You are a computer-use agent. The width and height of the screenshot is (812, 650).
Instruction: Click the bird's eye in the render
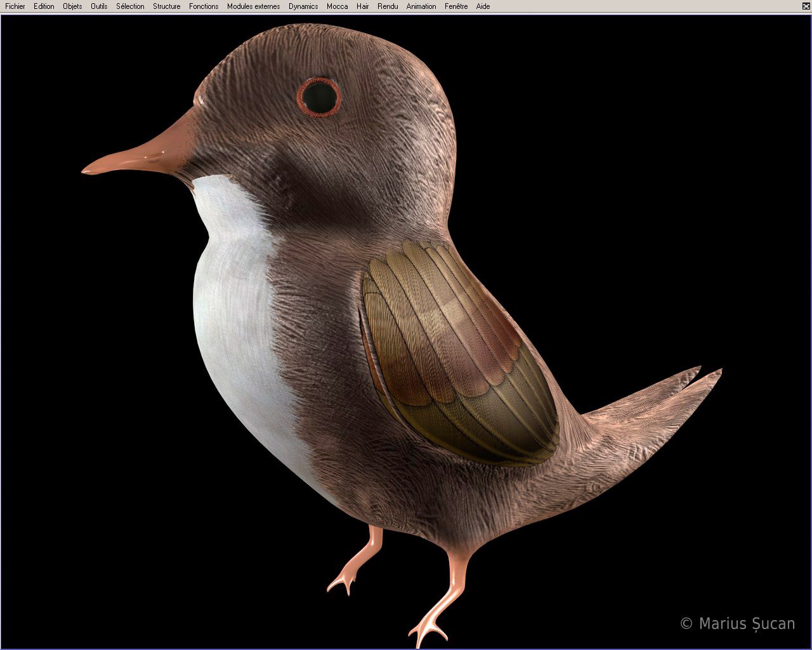click(318, 97)
